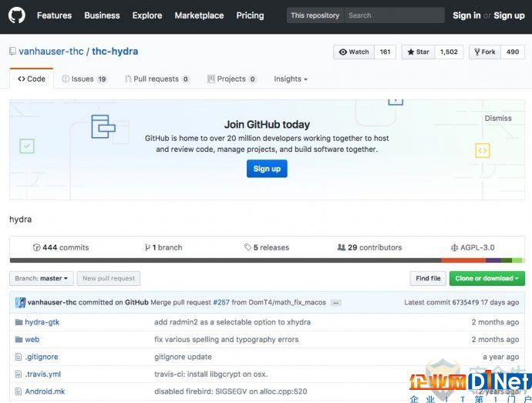Open pull request #257 link
532x403 pixels.
(x=221, y=302)
